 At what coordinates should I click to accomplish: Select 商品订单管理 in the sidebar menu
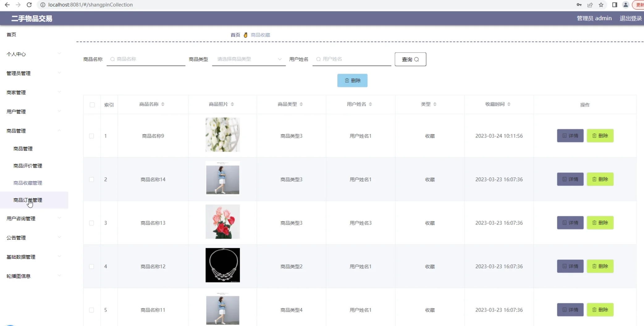(x=27, y=200)
